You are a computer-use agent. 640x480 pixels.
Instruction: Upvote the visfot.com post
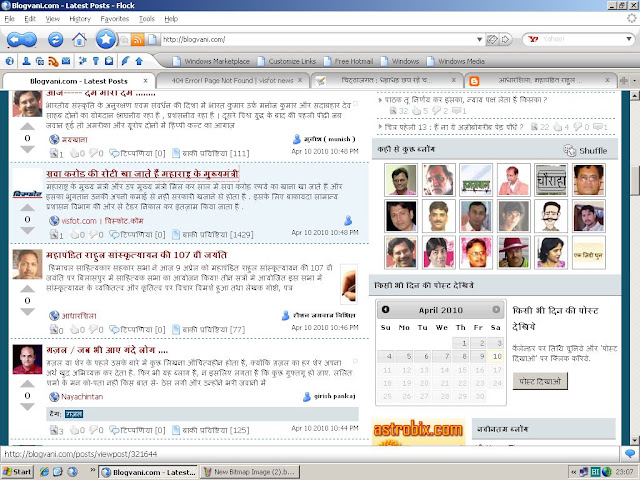pos(27,208)
